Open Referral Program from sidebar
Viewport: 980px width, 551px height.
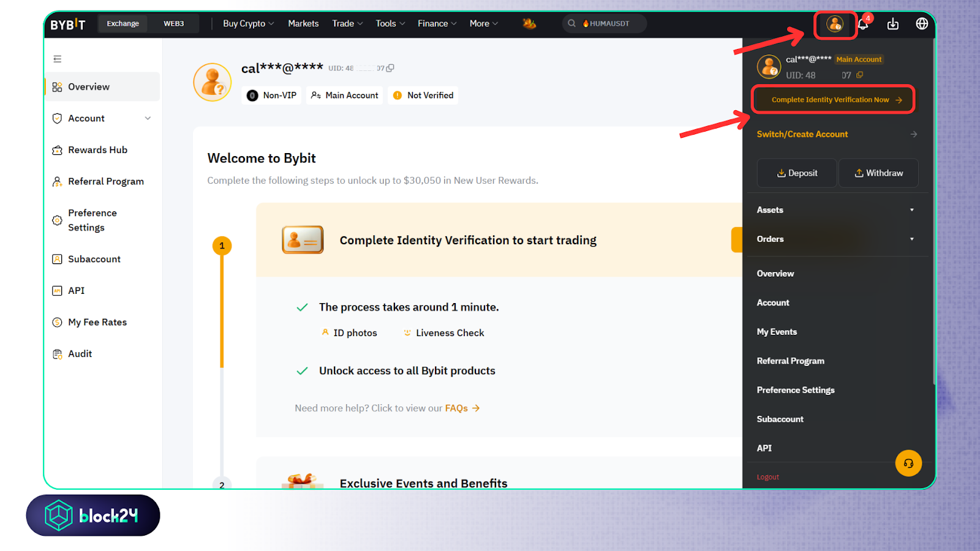pos(102,181)
